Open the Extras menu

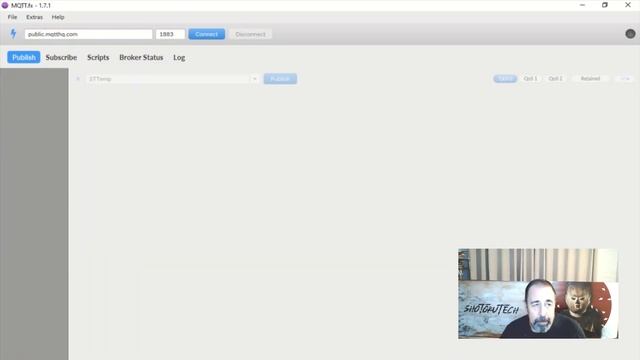click(x=34, y=17)
